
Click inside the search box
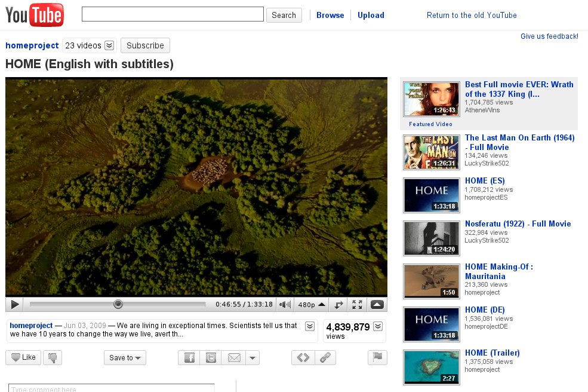173,14
